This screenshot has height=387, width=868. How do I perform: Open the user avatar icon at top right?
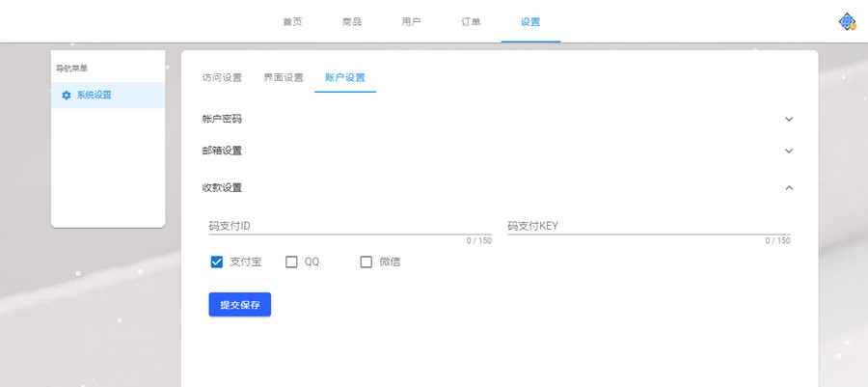[847, 21]
